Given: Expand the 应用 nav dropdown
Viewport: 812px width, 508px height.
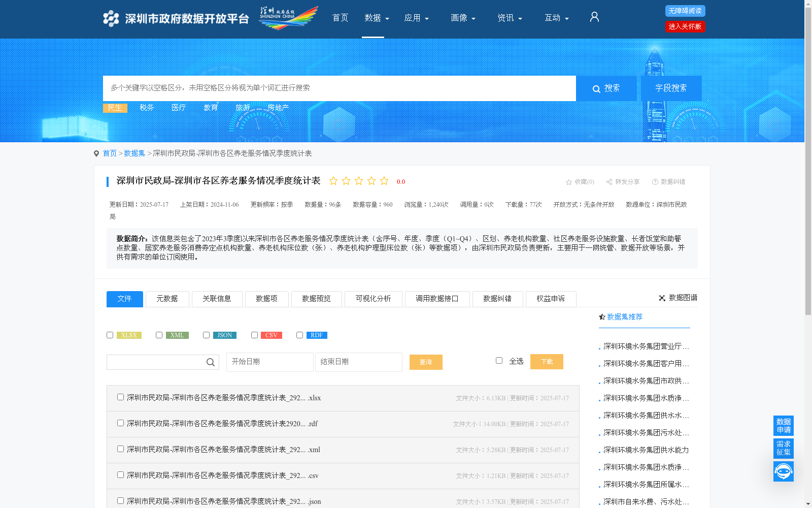Looking at the screenshot, I should click(x=416, y=18).
